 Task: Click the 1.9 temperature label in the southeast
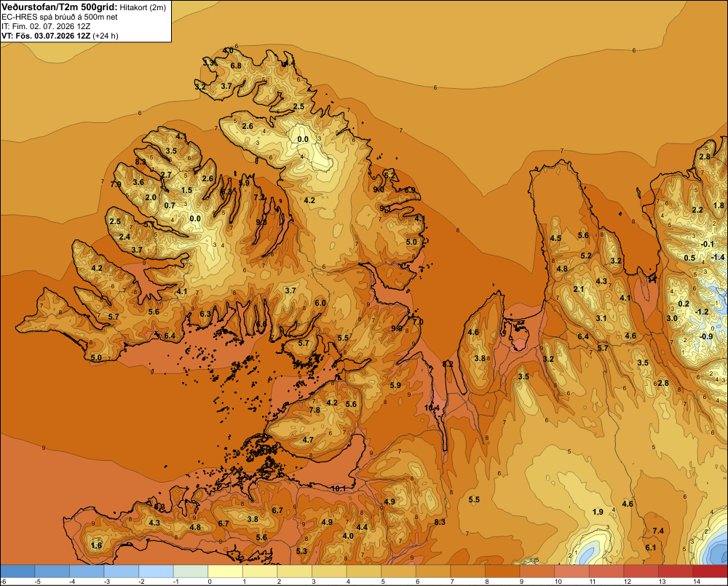click(x=598, y=512)
